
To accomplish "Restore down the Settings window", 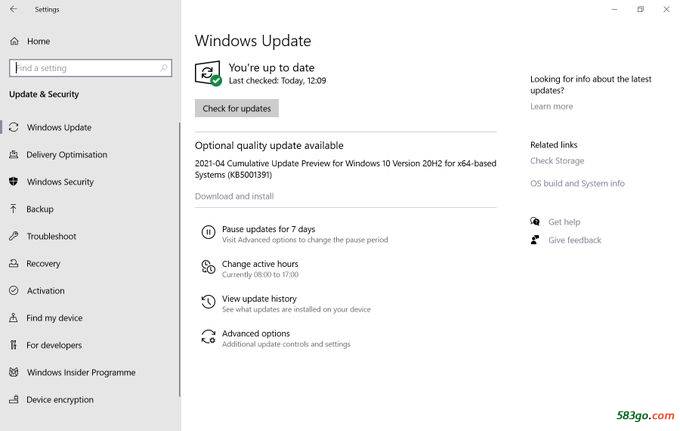I will coord(641,9).
